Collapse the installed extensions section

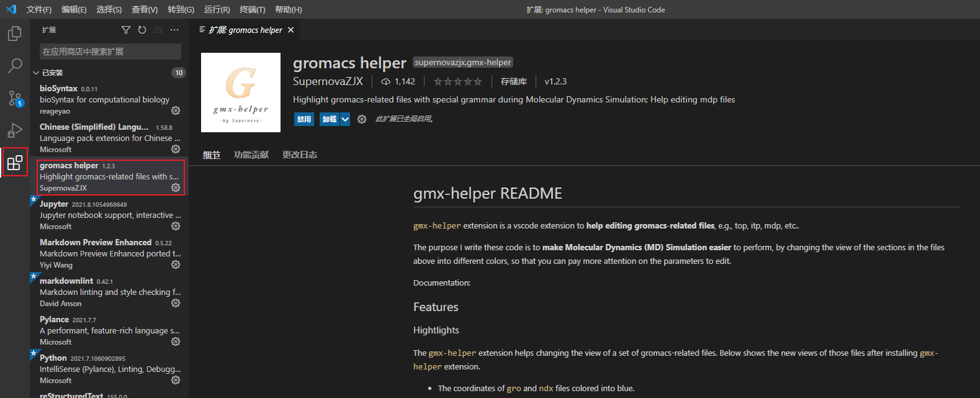point(36,73)
